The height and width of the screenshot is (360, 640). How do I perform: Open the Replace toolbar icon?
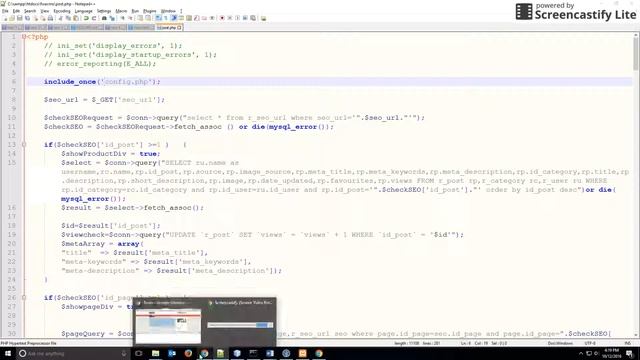[x=112, y=18]
